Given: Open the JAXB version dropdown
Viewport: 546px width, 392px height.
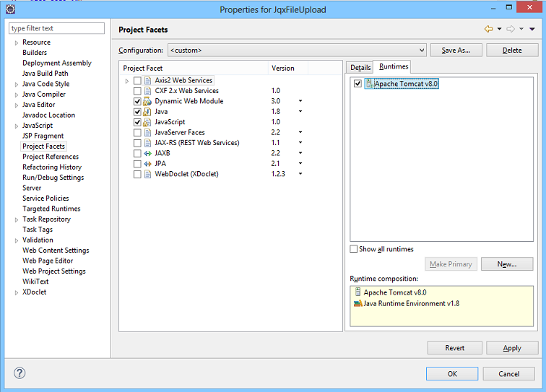Looking at the screenshot, I should coord(300,153).
